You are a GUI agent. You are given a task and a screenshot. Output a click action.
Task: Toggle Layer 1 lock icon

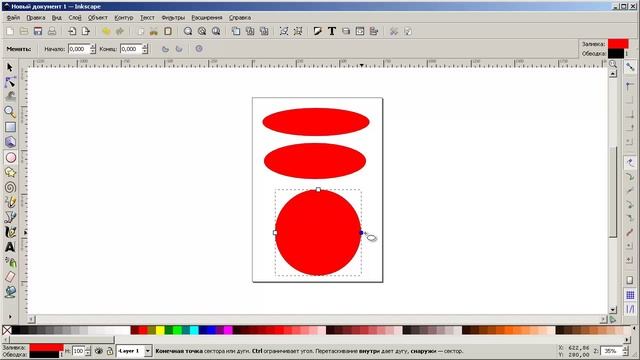click(x=109, y=351)
